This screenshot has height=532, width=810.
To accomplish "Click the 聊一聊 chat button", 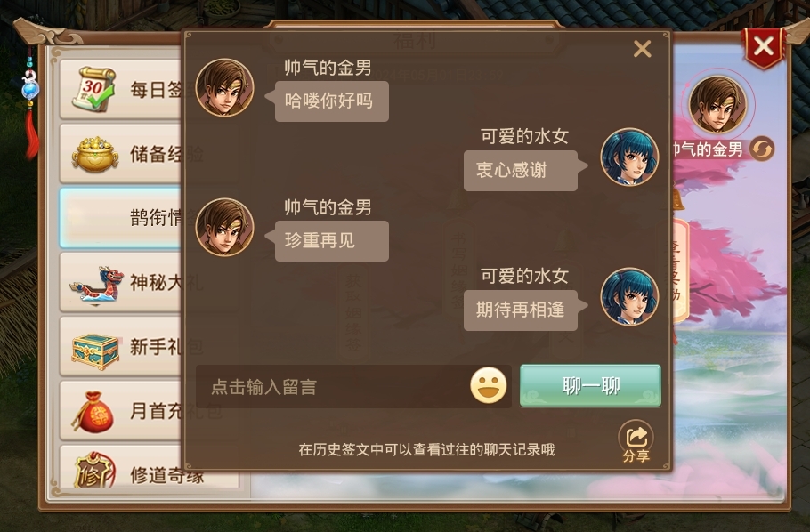I will pos(590,386).
